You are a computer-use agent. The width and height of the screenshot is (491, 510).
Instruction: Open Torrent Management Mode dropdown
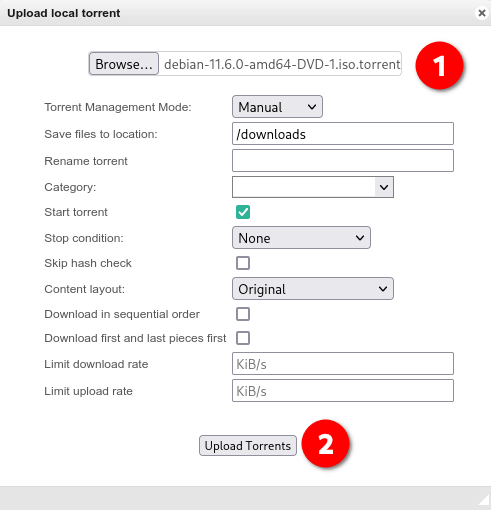[x=277, y=107]
